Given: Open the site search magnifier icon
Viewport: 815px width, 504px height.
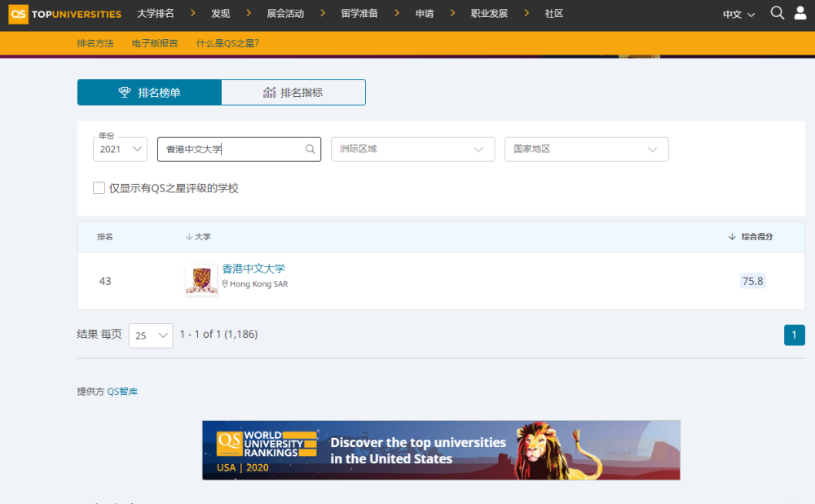Looking at the screenshot, I should (777, 13).
